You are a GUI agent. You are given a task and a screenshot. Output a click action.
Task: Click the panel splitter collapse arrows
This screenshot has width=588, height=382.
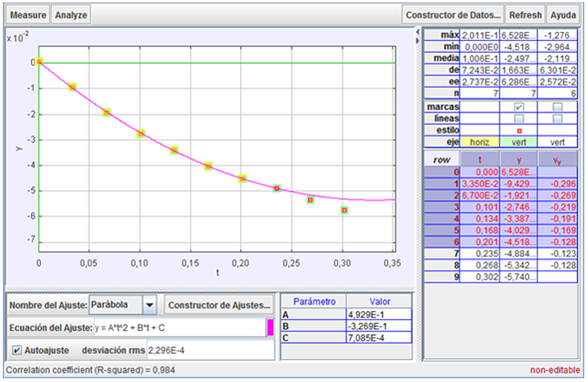(x=418, y=37)
